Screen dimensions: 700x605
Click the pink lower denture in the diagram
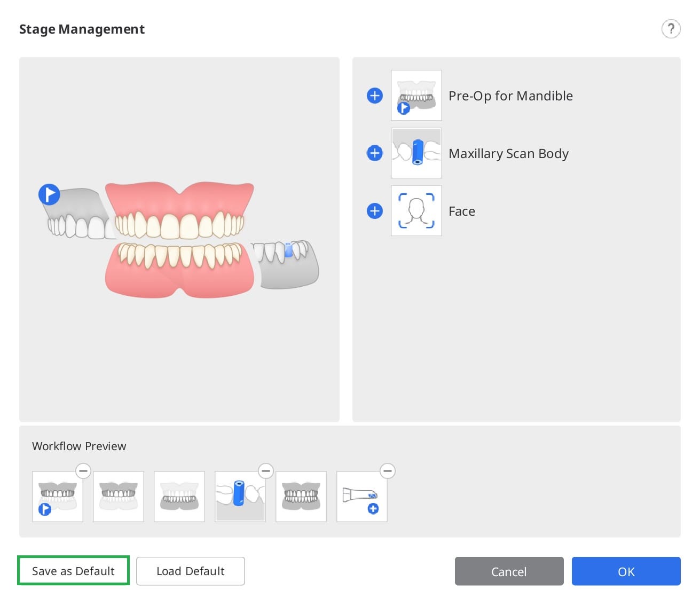179,270
